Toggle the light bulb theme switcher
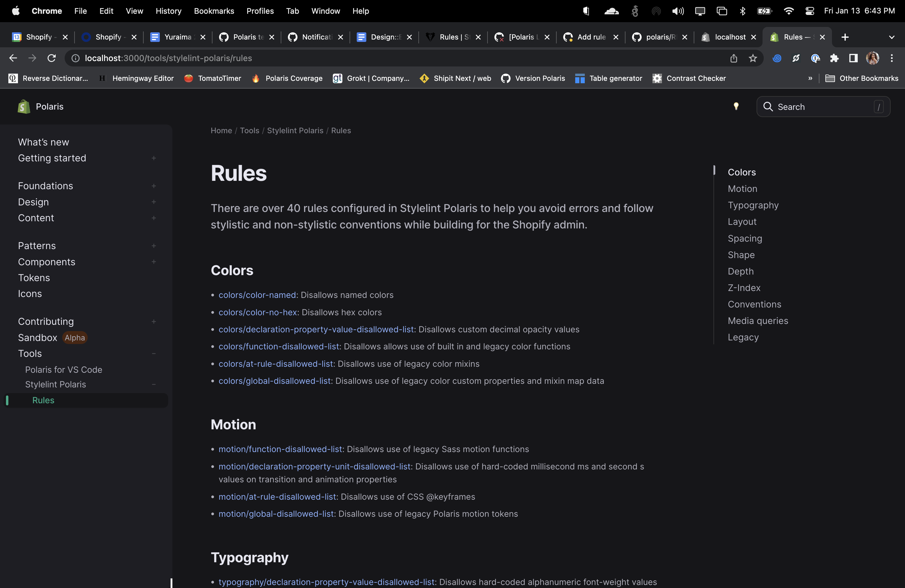Image resolution: width=905 pixels, height=588 pixels. 736,107
